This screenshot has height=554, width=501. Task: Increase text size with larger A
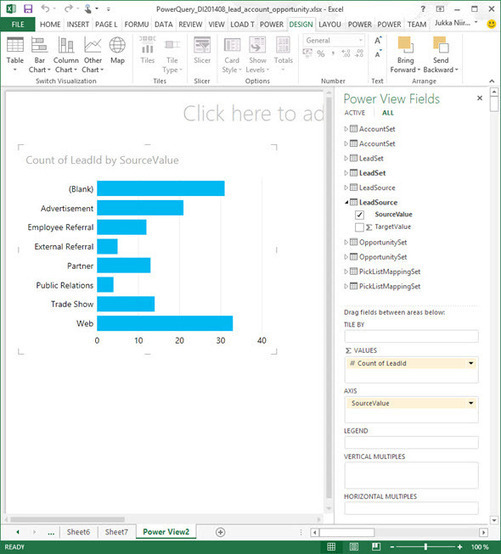[378, 40]
